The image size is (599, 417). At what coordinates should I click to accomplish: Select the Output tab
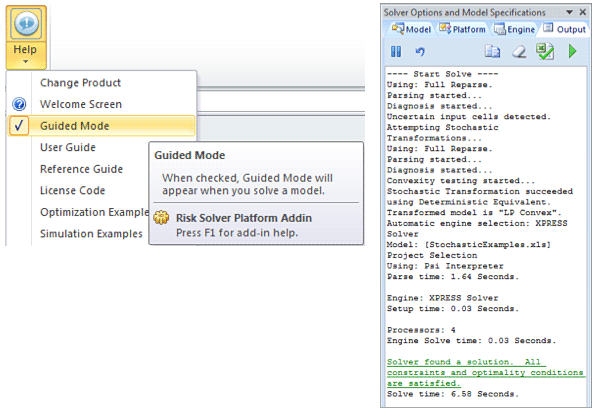564,29
